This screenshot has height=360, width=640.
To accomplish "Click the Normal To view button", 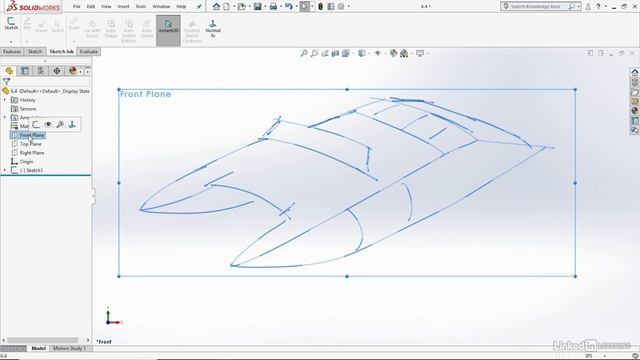I will 213,29.
